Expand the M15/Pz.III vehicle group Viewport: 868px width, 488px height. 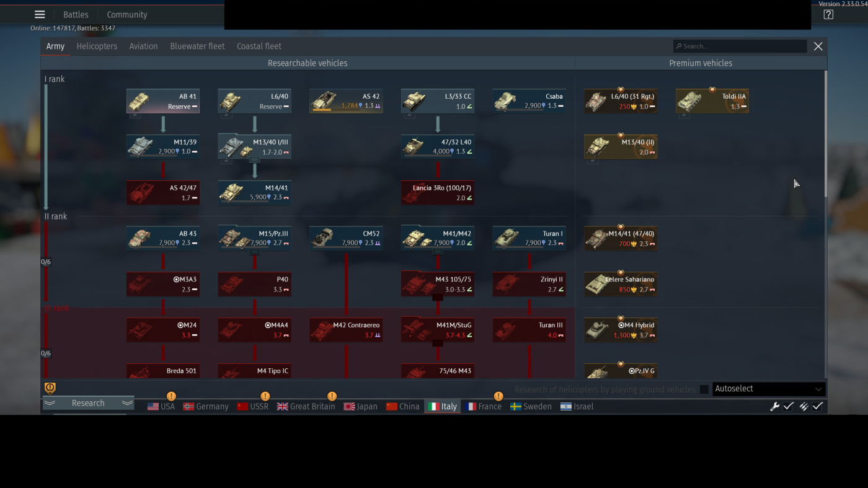254,238
